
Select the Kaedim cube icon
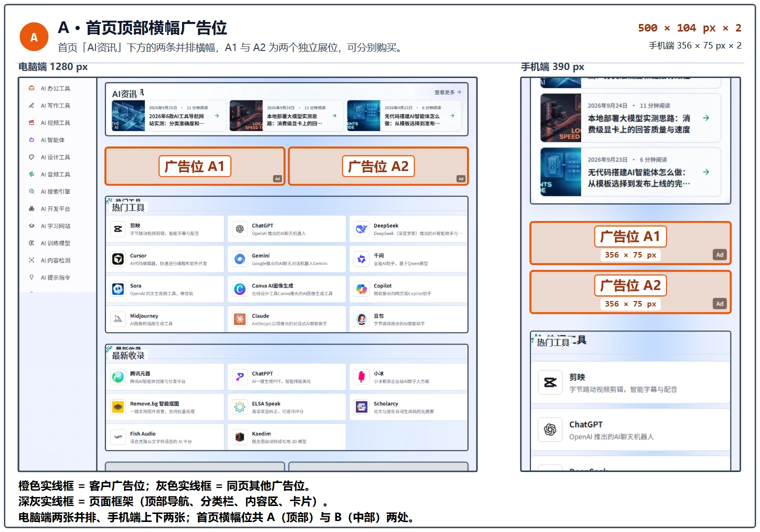pos(240,437)
